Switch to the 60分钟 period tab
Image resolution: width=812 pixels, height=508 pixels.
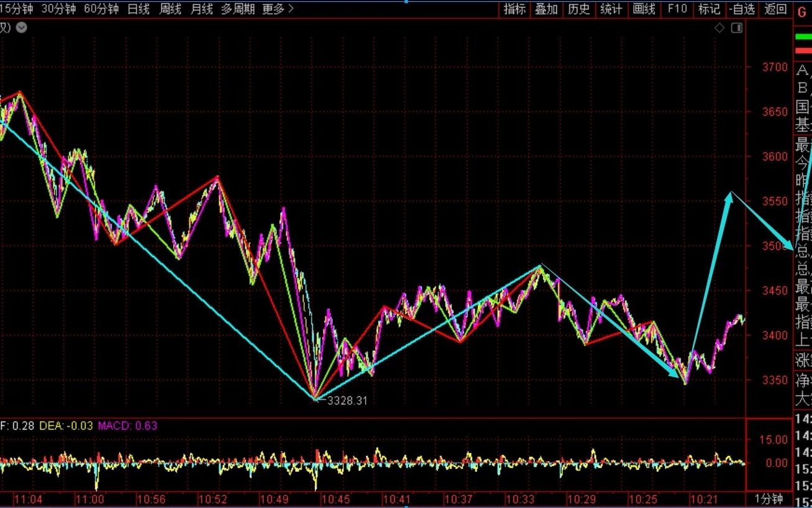click(x=101, y=9)
